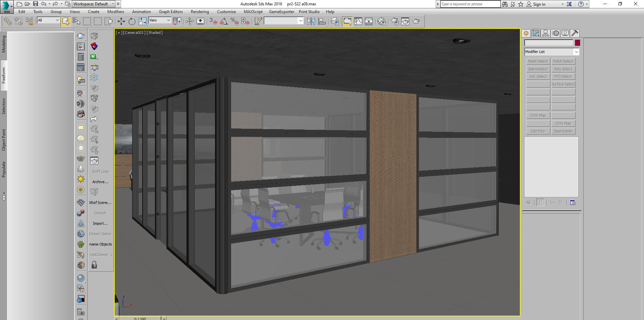Open the selection filter All dropdown

[48, 20]
